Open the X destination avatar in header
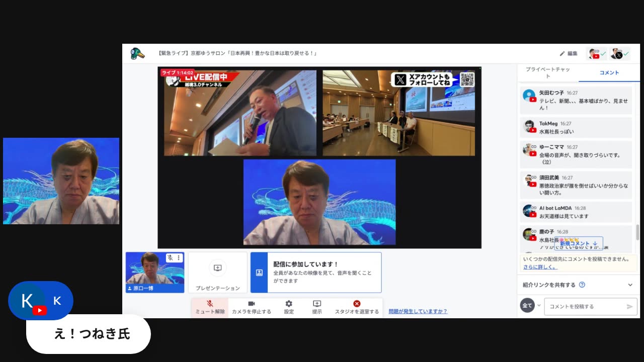644x362 pixels. coord(619,54)
